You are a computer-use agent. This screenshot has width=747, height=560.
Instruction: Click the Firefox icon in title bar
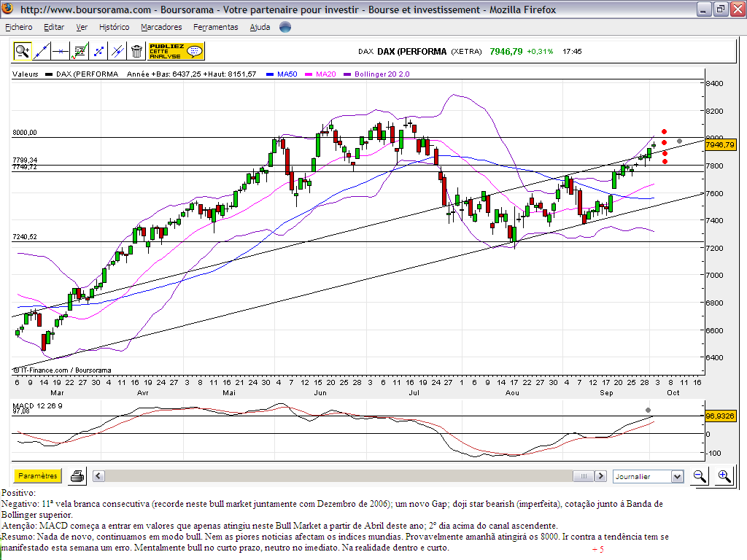pyautogui.click(x=7, y=9)
